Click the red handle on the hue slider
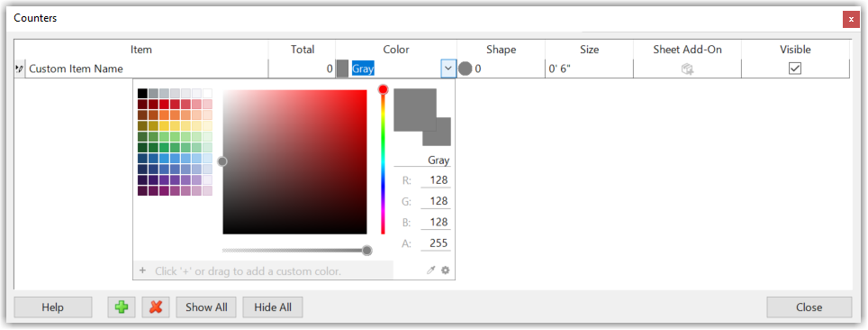 383,89
